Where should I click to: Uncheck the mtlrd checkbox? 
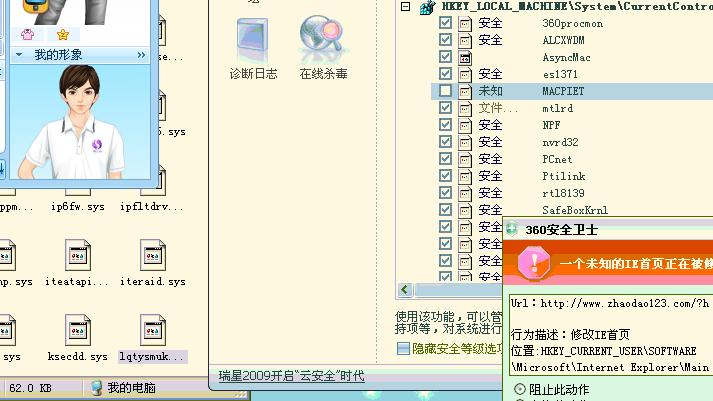pos(445,108)
